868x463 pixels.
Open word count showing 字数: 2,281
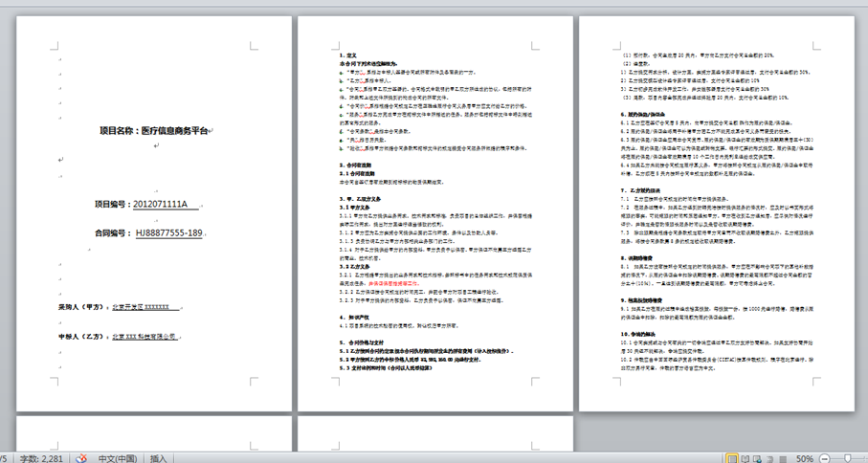click(x=41, y=458)
